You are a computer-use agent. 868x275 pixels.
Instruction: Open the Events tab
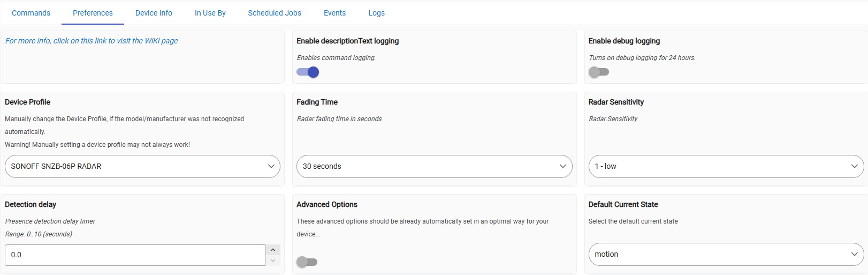pos(334,13)
